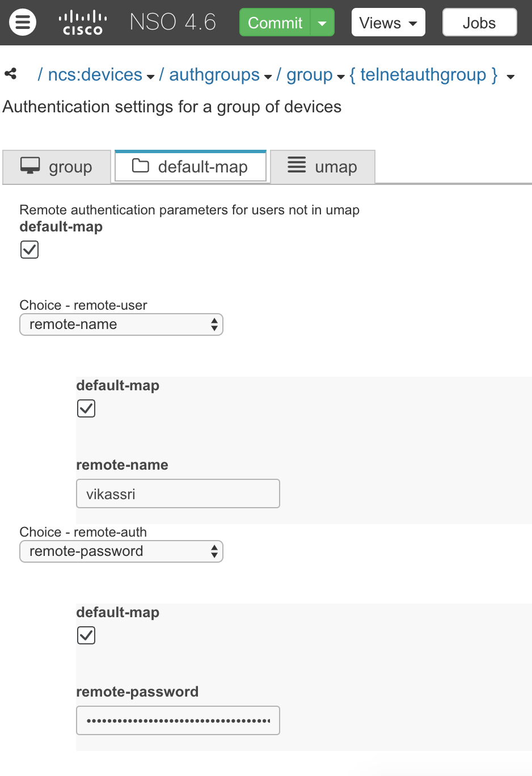
Task: Toggle the top default-map checkbox
Action: pyautogui.click(x=29, y=250)
